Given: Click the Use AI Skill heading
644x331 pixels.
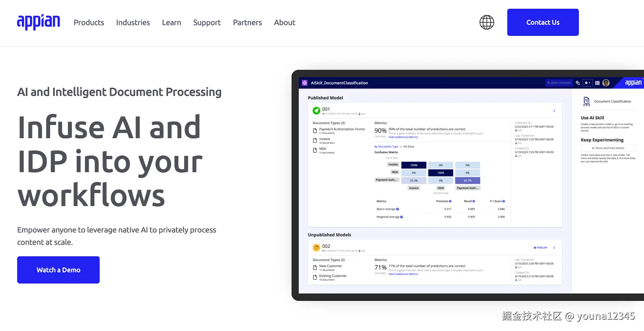Looking at the screenshot, I should point(592,118).
